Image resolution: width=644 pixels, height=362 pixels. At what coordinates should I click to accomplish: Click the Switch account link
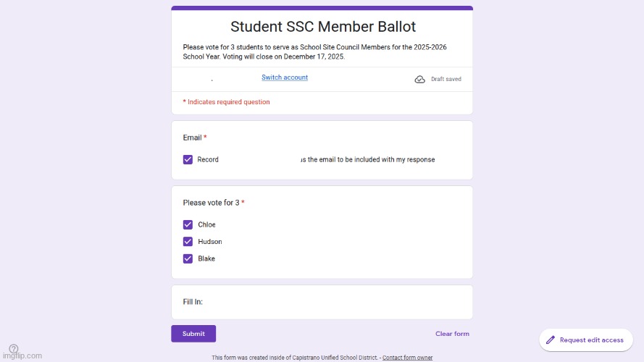285,77
